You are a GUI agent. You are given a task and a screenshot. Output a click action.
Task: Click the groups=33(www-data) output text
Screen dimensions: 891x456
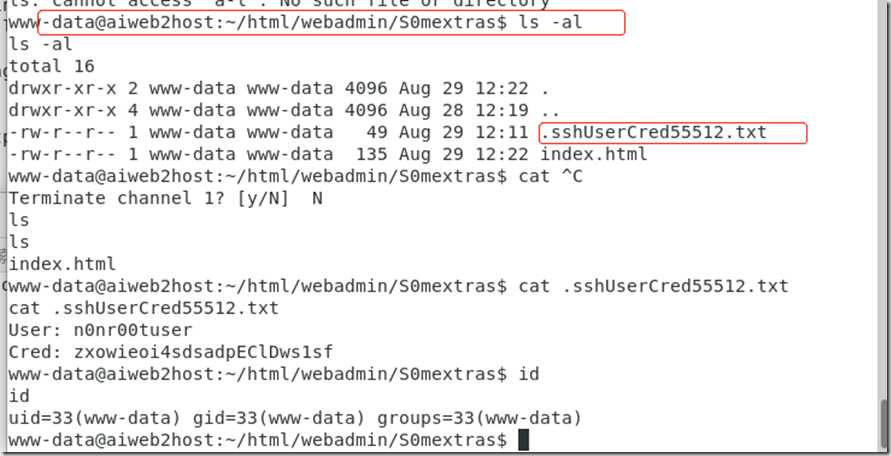click(x=480, y=418)
